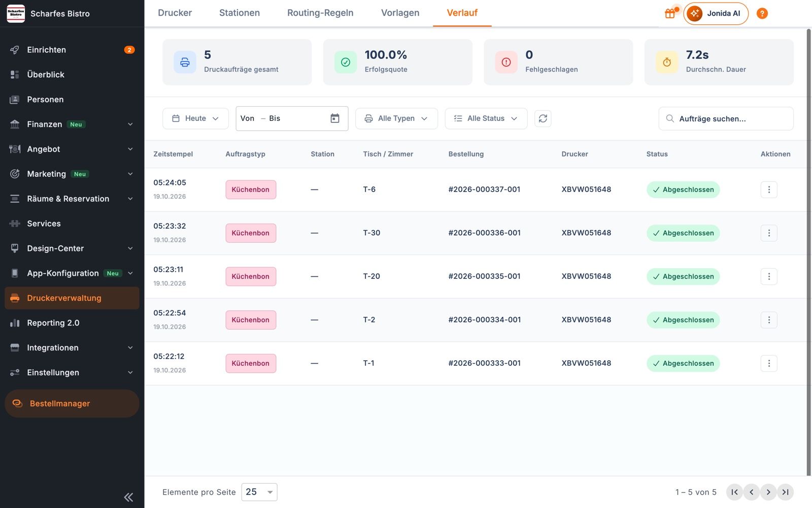
Task: Open the Heute date preset dropdown
Action: pos(195,118)
